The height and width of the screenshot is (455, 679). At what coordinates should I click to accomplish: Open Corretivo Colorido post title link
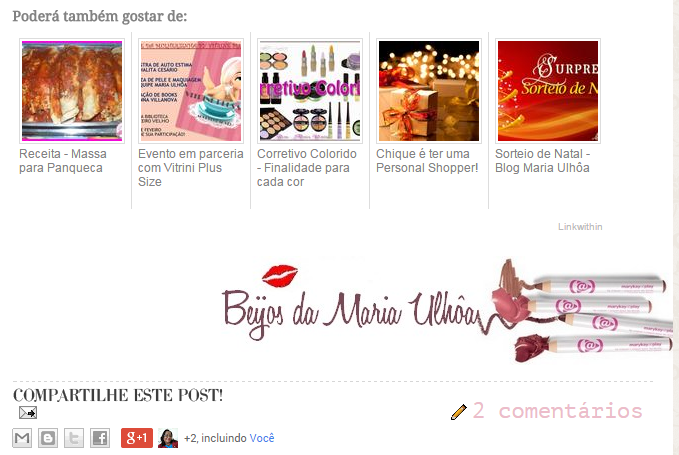click(x=307, y=168)
